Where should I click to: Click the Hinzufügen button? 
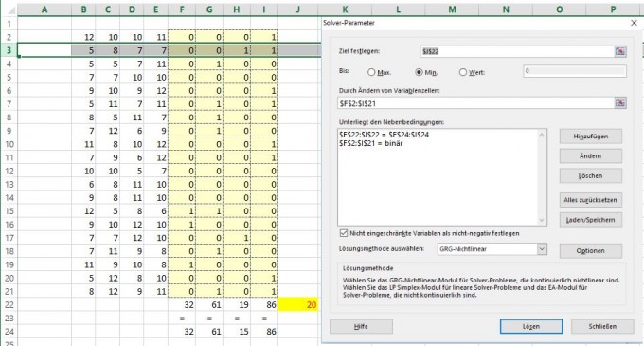coord(591,136)
